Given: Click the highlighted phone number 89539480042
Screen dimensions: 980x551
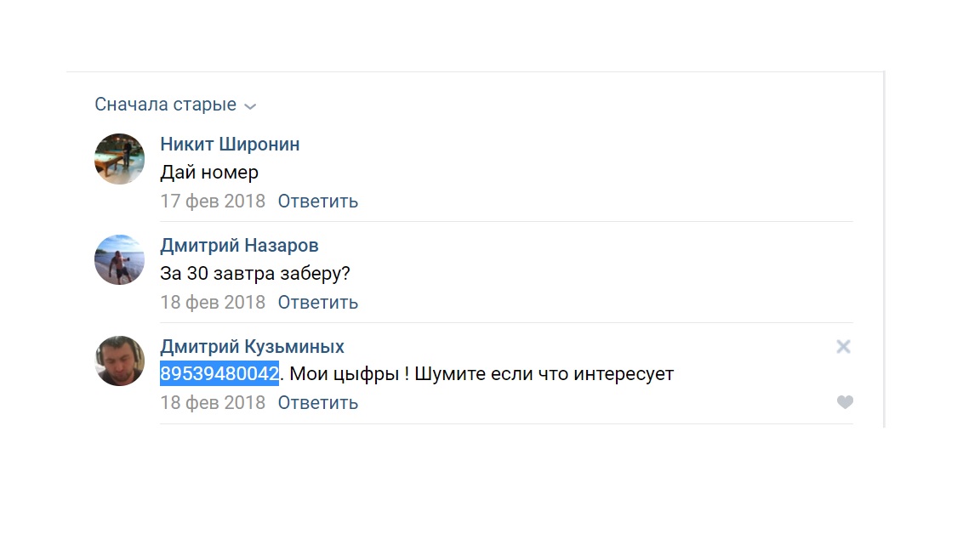Looking at the screenshot, I should click(x=219, y=373).
